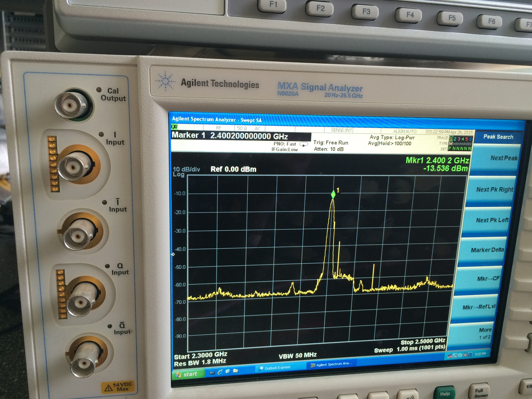Select trace number 1 indicator
The width and height of the screenshot is (532, 399).
click(x=451, y=139)
